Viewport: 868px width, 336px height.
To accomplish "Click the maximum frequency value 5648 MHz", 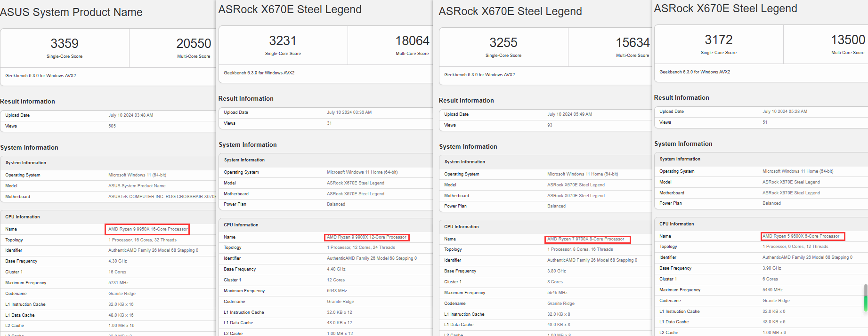I will tap(337, 291).
